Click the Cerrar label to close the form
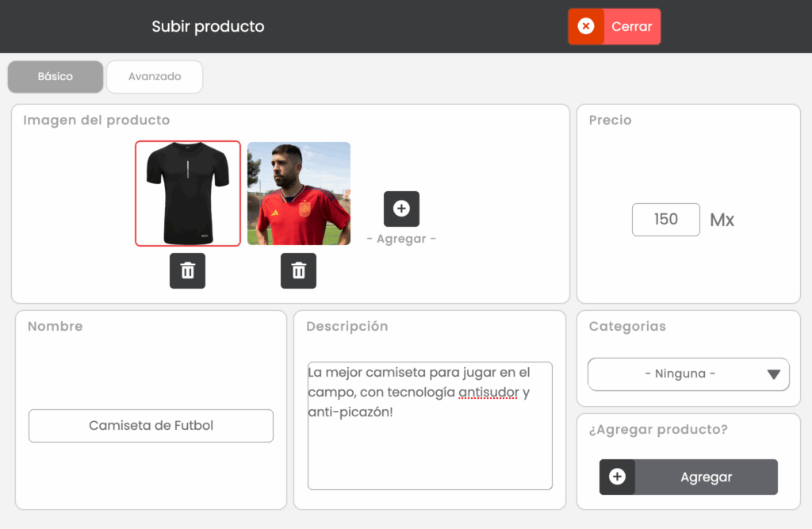The height and width of the screenshot is (529, 812). click(631, 26)
